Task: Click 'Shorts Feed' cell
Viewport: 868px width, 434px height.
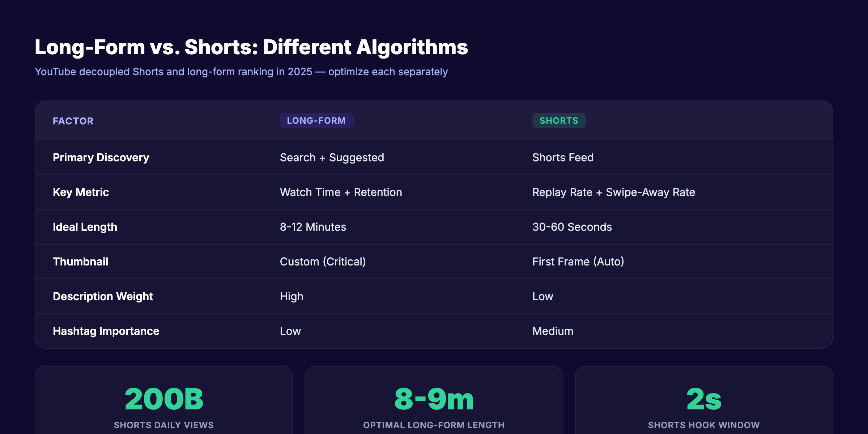Action: (562, 157)
